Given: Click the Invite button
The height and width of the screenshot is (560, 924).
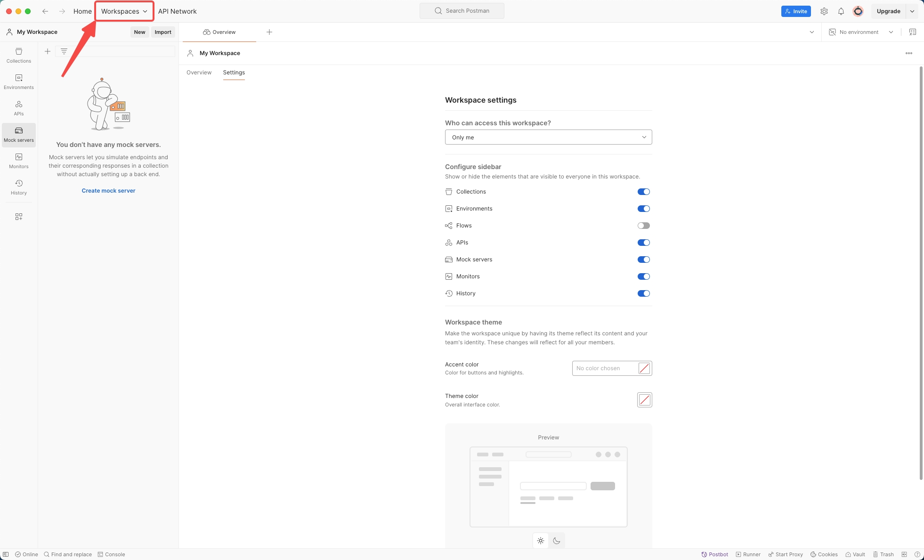Looking at the screenshot, I should pyautogui.click(x=796, y=11).
